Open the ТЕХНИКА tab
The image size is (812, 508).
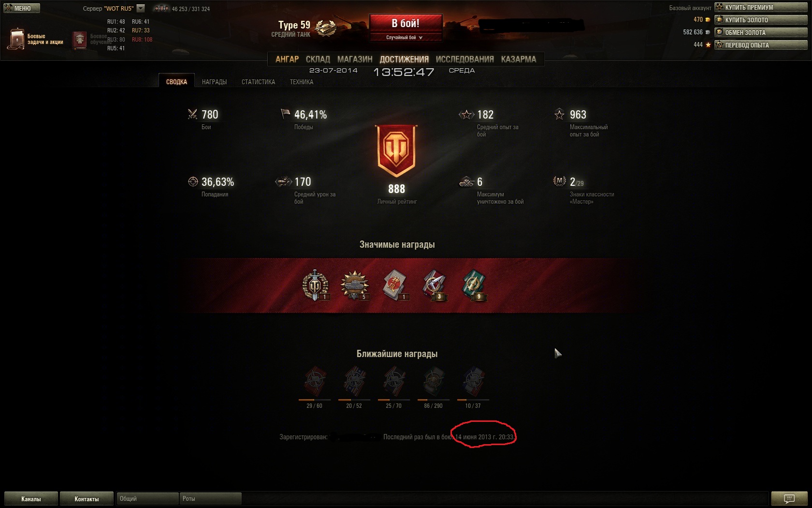302,82
